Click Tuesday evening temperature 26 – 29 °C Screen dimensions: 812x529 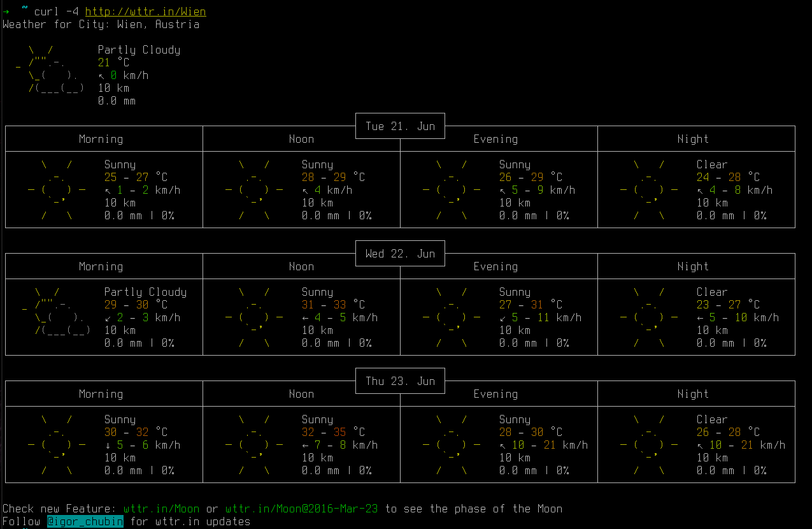point(531,177)
